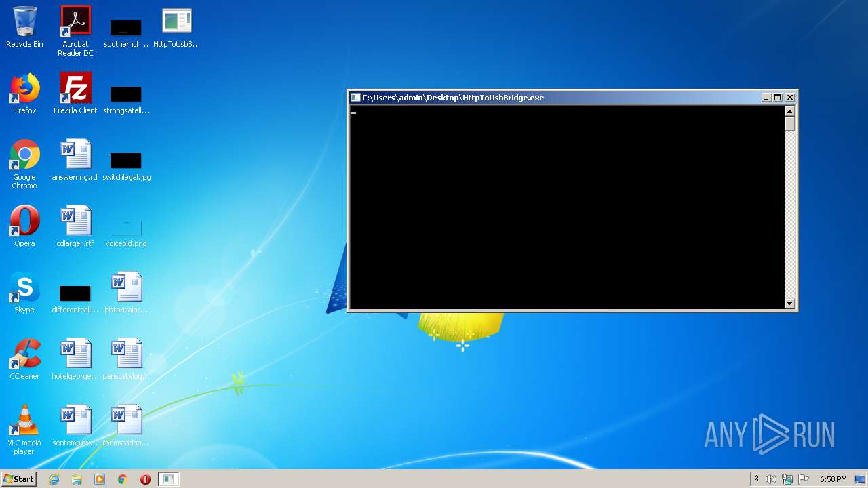
Task: Open the network status tray icon
Action: click(x=787, y=479)
